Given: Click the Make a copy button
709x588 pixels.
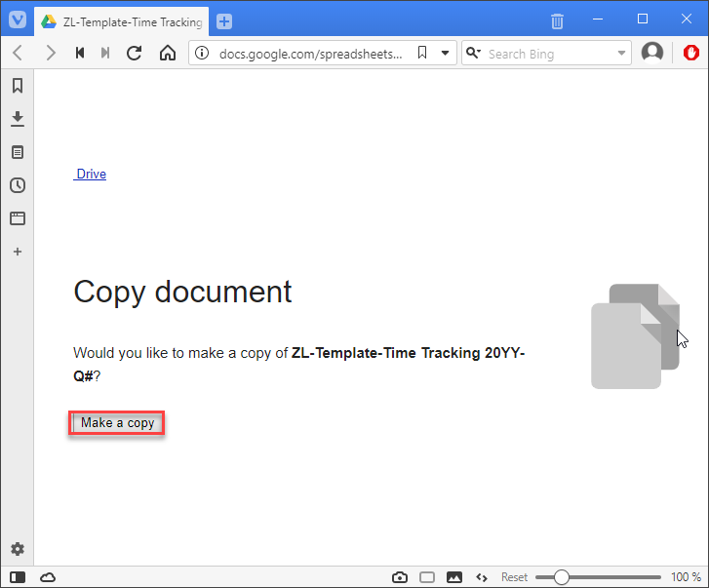Looking at the screenshot, I should coord(117,423).
